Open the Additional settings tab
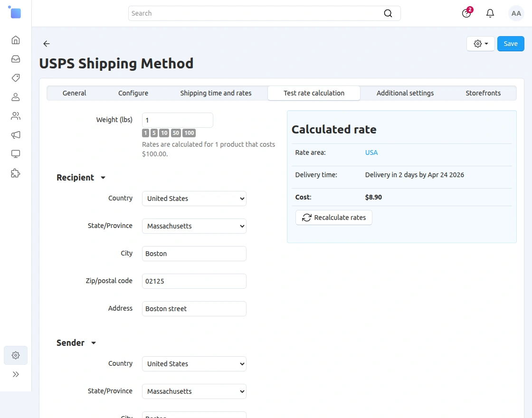The width and height of the screenshot is (532, 418). pyautogui.click(x=405, y=93)
